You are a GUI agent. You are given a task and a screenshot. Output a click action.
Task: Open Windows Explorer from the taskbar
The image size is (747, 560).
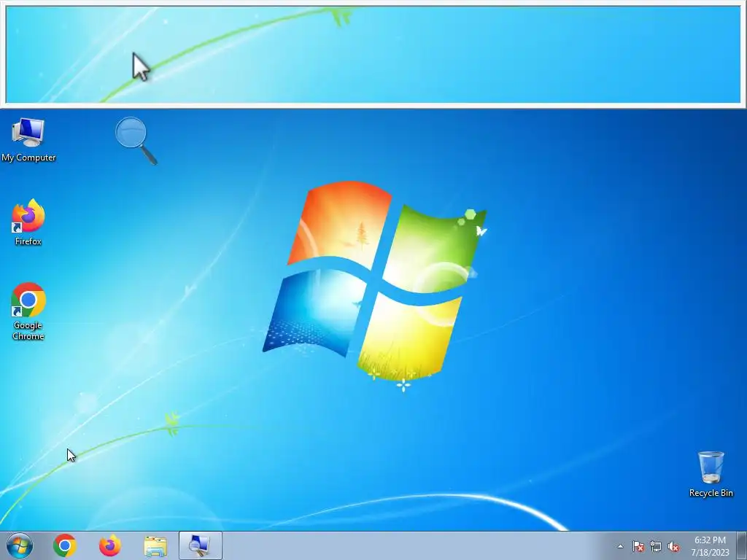(155, 546)
